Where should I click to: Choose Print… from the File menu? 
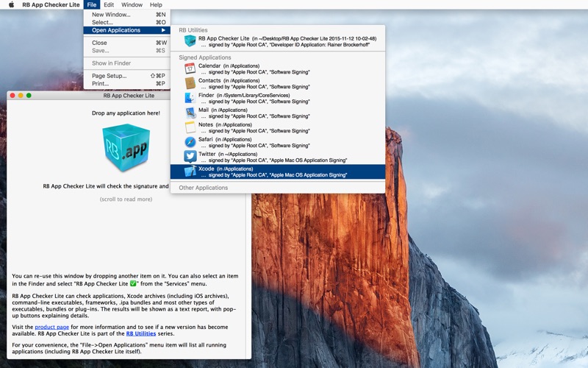coord(100,84)
